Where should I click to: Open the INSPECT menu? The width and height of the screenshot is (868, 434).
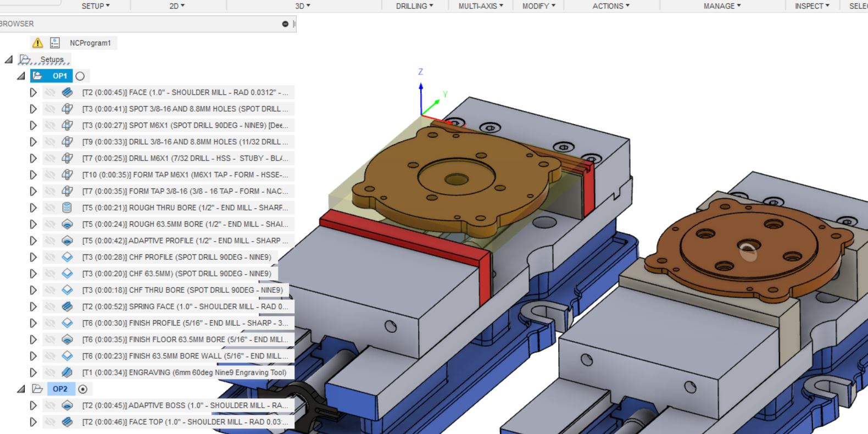pos(812,6)
